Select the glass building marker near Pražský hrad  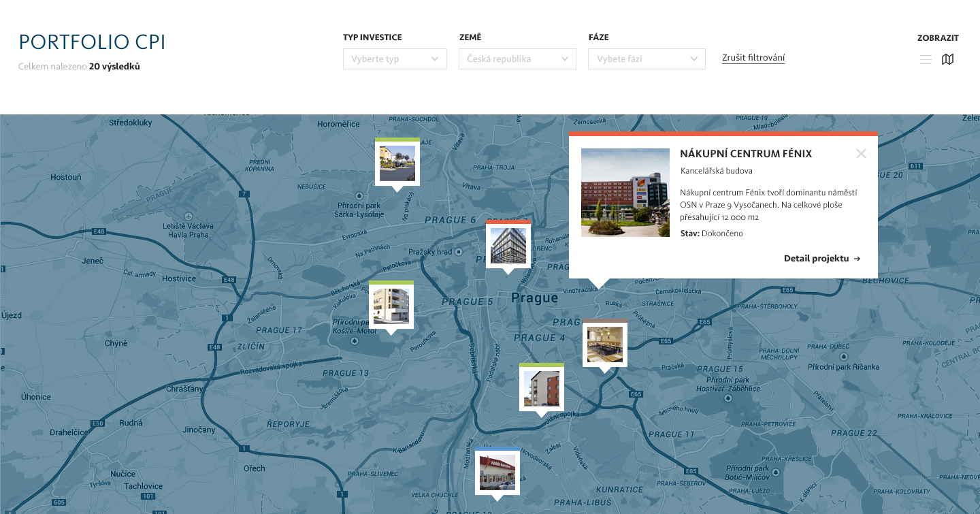pyautogui.click(x=508, y=246)
